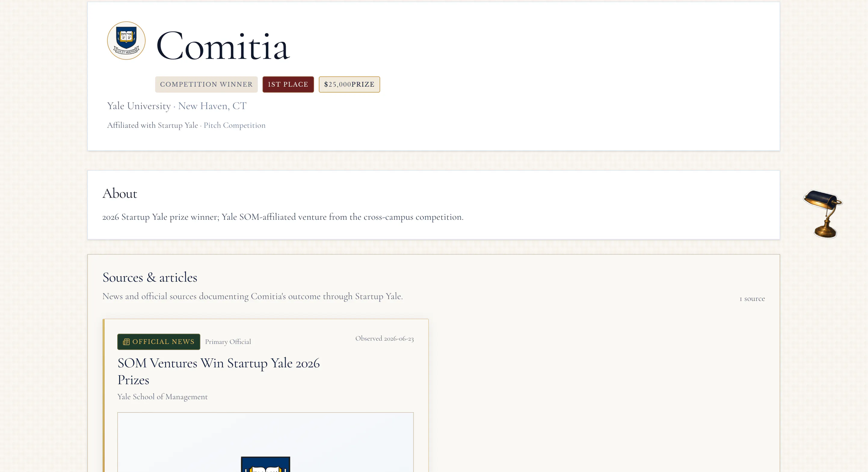868x472 pixels.
Task: Click the Primary Official label
Action: [228, 342]
